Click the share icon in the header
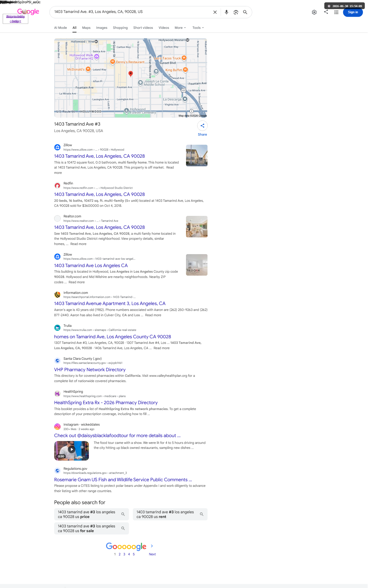This screenshot has width=372, height=588. point(326,12)
